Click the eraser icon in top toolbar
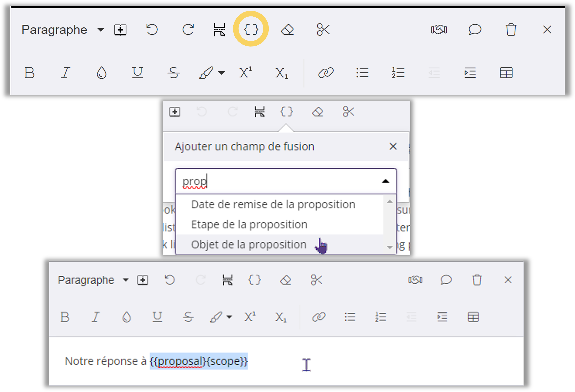Image resolution: width=575 pixels, height=392 pixels. 287,30
